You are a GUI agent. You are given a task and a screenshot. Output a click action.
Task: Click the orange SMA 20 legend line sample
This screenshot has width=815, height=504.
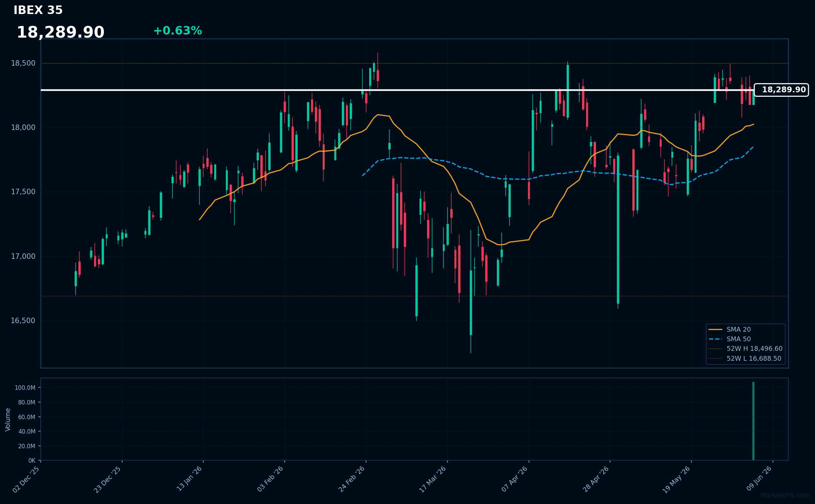[715, 330]
